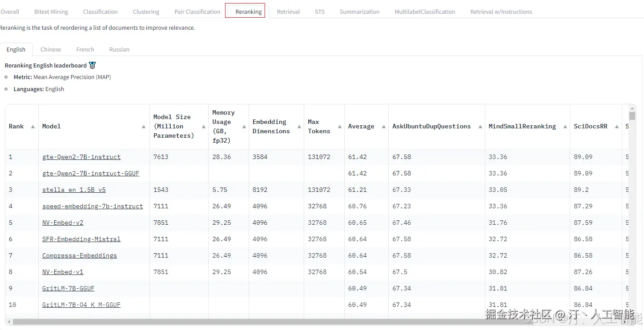Image resolution: width=644 pixels, height=330 pixels.
Task: Click the vertical table scrollbar thumb
Action: point(632,116)
